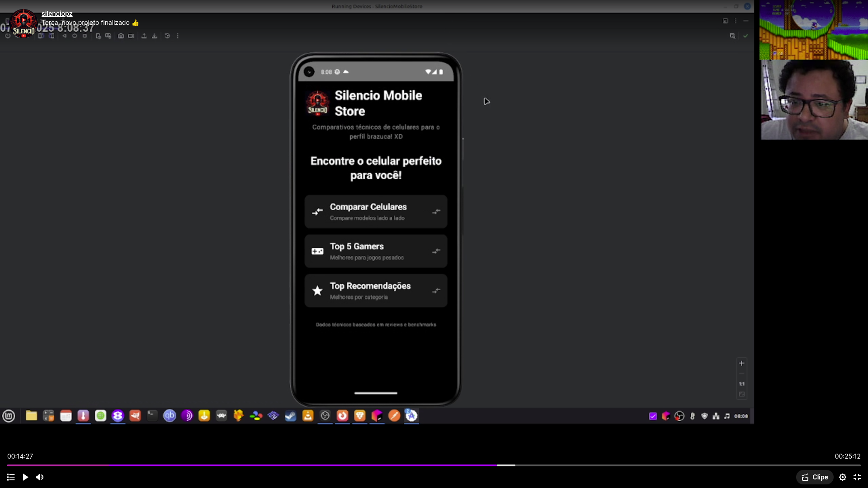
Task: Open Top Recomendações option
Action: [x=370, y=291]
